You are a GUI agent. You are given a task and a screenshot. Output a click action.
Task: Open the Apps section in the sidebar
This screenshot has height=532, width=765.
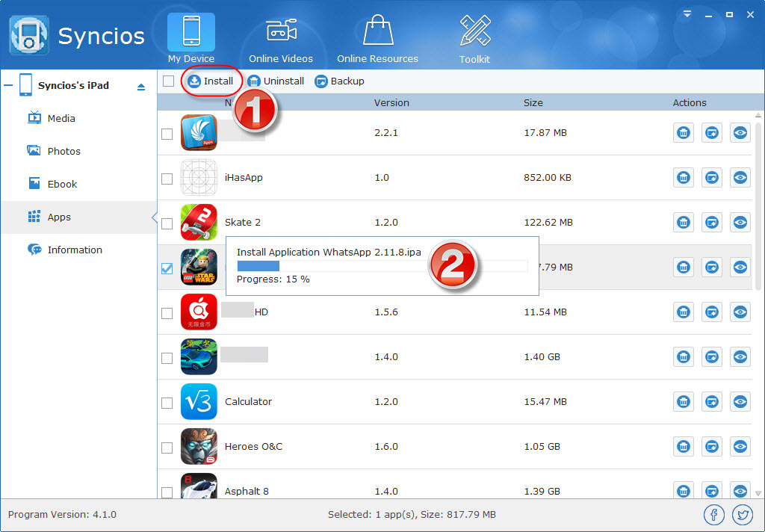click(78, 217)
